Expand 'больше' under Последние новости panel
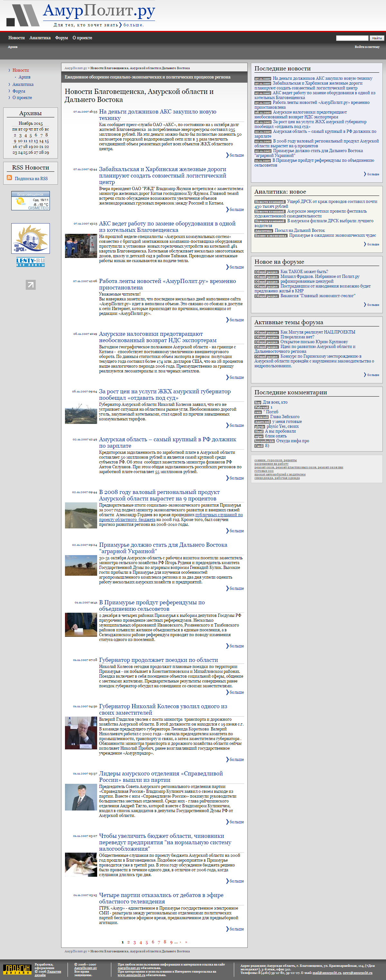The height and width of the screenshot is (980, 386). point(372,174)
